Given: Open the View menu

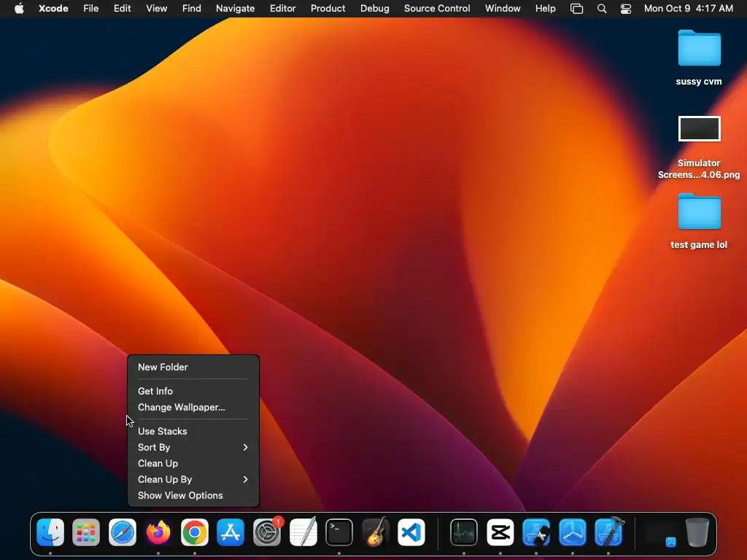Looking at the screenshot, I should 156,9.
